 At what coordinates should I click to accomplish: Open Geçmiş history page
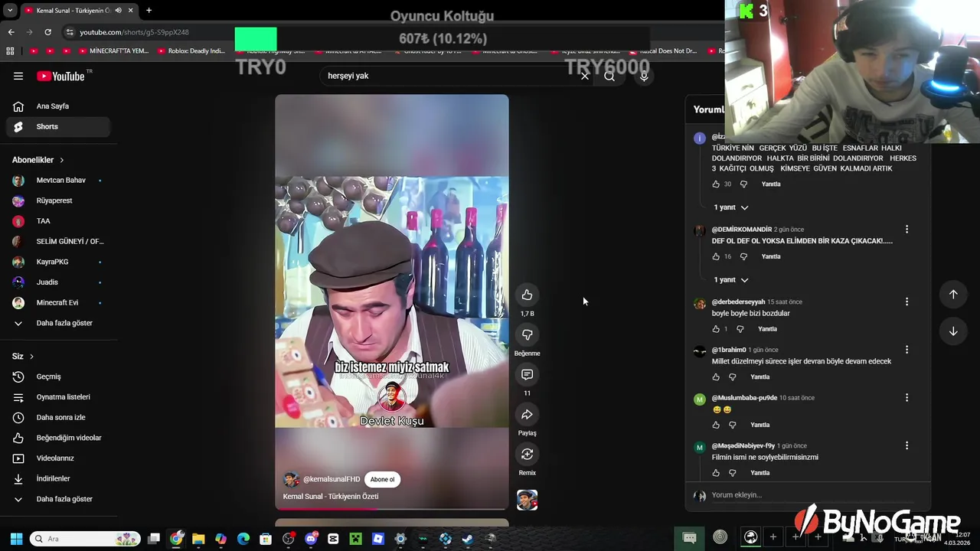click(58, 377)
